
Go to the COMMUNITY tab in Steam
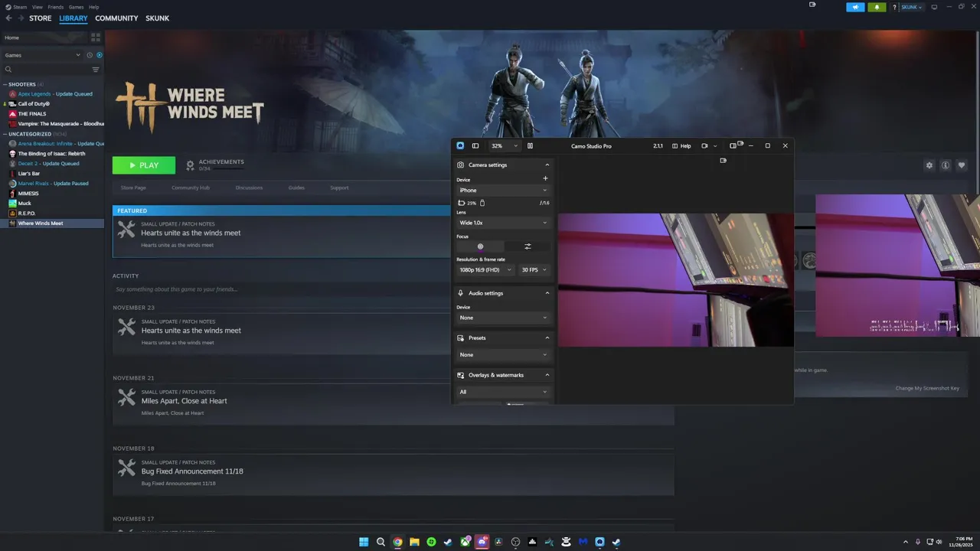tap(116, 18)
